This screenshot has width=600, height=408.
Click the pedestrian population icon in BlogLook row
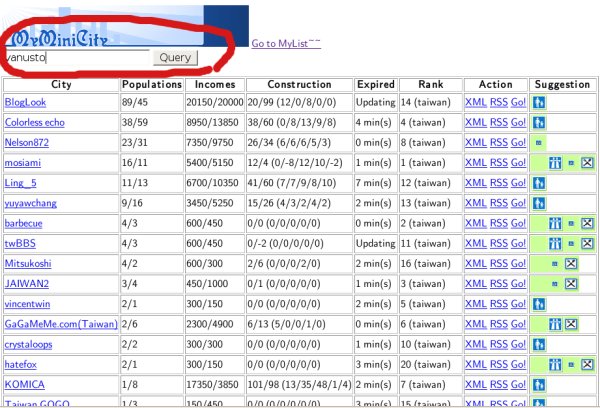pos(539,103)
